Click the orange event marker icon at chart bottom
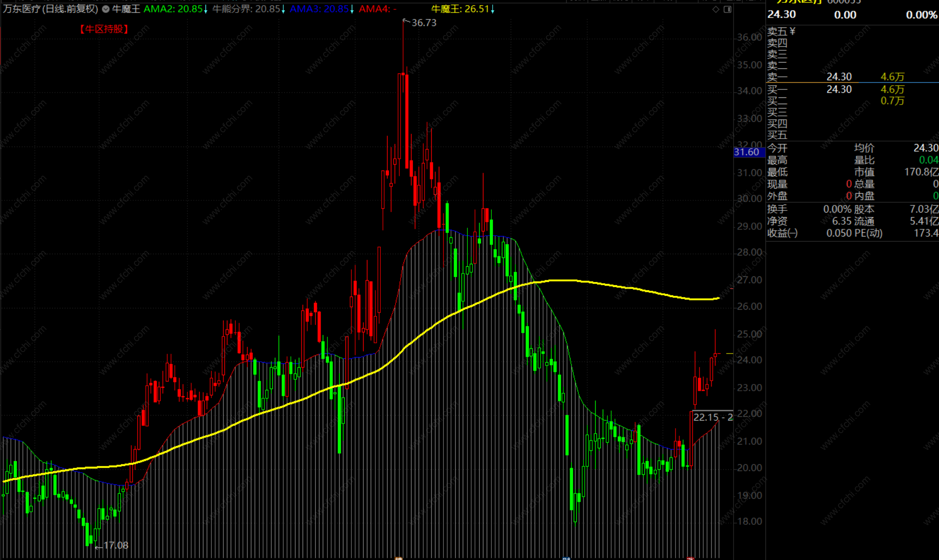Screen dimensions: 939x560 pyautogui.click(x=398, y=558)
